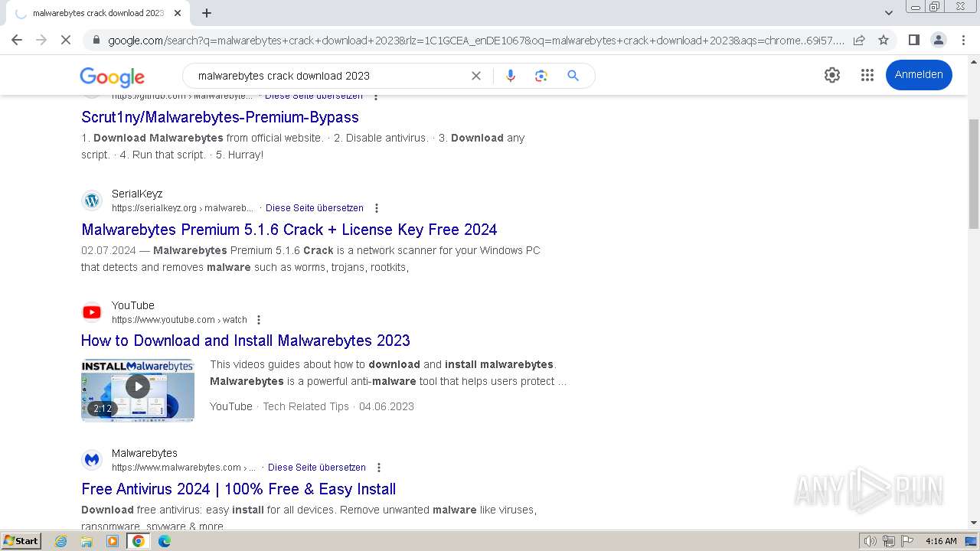Start voice search with microphone icon
Screen dimensions: 980x551
pos(511,76)
